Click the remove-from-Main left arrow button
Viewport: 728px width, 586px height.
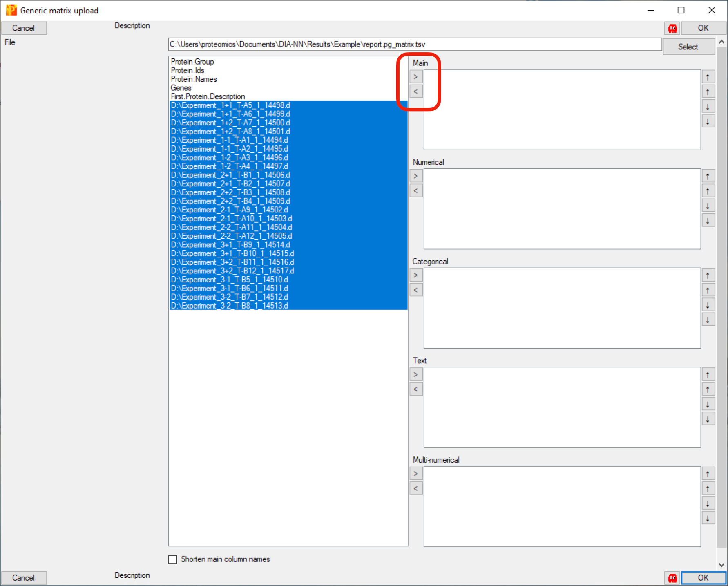(x=415, y=92)
